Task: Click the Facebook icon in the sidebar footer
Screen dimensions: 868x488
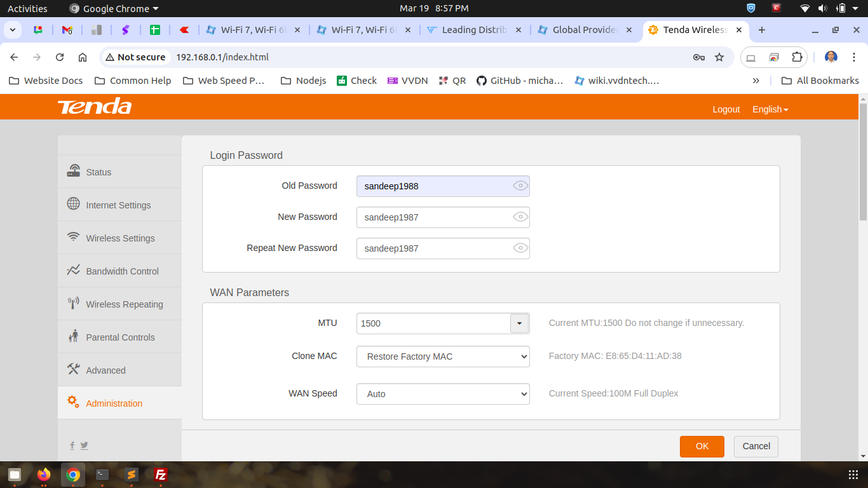Action: (x=72, y=445)
